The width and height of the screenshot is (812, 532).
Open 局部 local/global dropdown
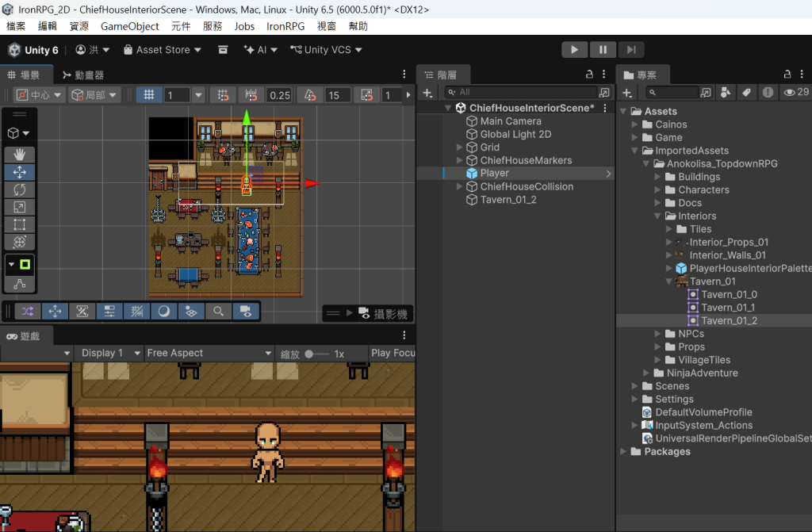tap(94, 95)
